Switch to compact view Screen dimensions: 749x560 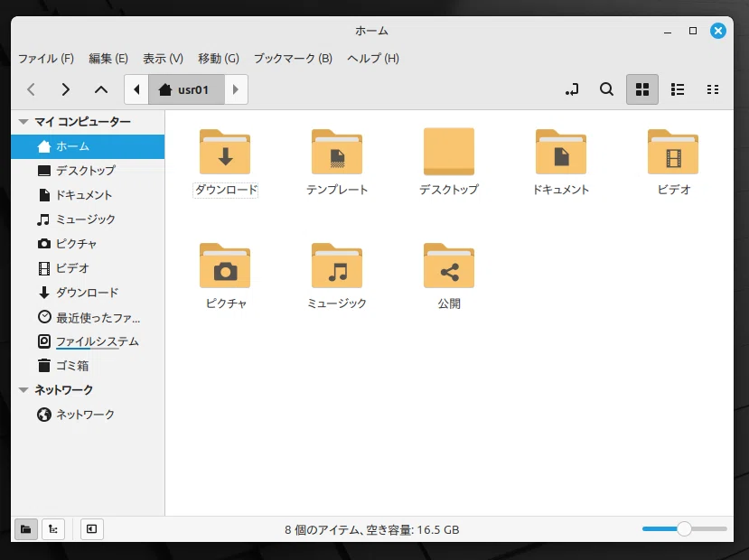tap(713, 89)
